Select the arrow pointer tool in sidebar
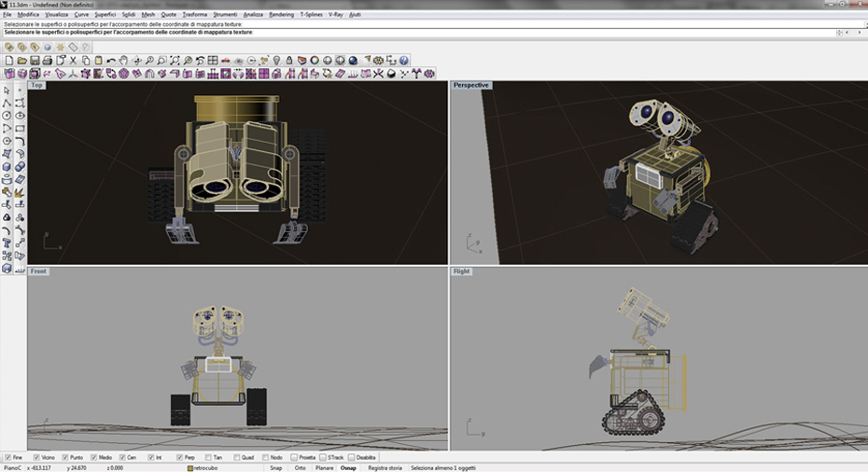The height and width of the screenshot is (472, 868). pyautogui.click(x=7, y=90)
